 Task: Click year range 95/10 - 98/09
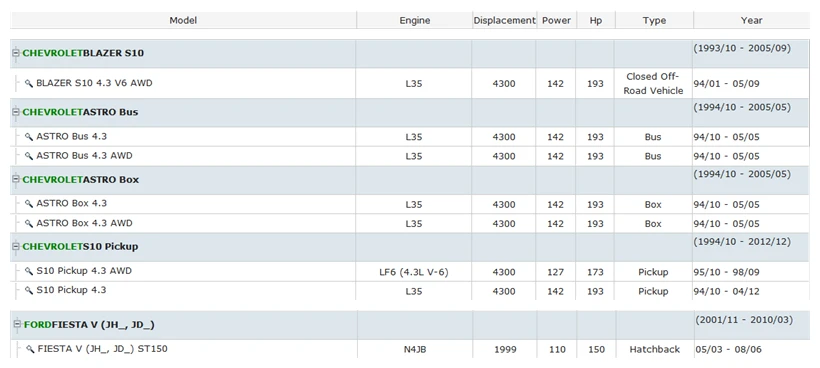coord(726,272)
